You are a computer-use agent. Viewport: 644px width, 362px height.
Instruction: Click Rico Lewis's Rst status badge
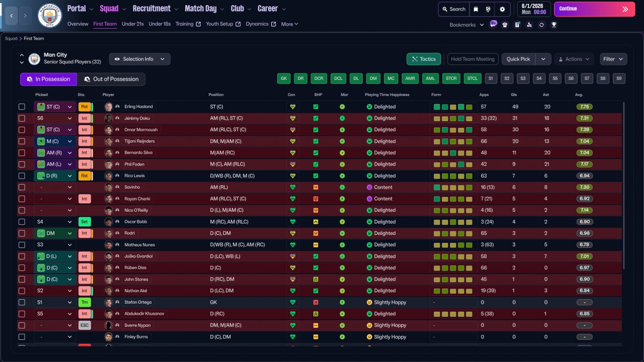tap(85, 176)
